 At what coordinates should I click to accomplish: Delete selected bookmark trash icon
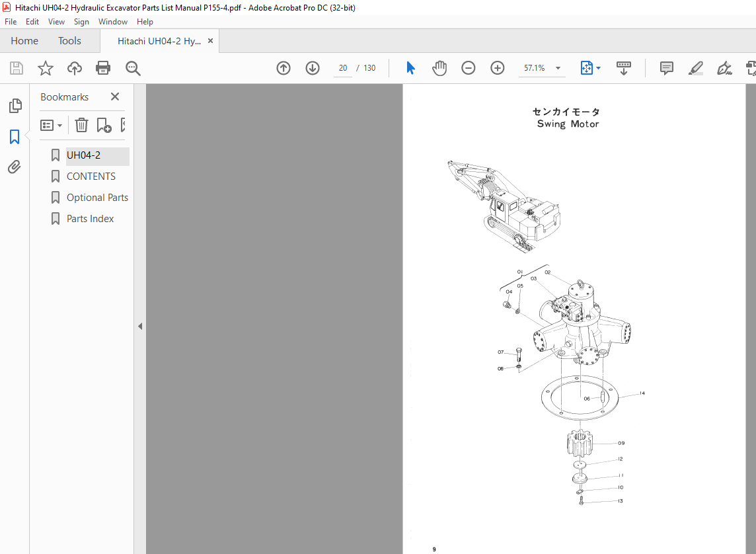[x=81, y=125]
